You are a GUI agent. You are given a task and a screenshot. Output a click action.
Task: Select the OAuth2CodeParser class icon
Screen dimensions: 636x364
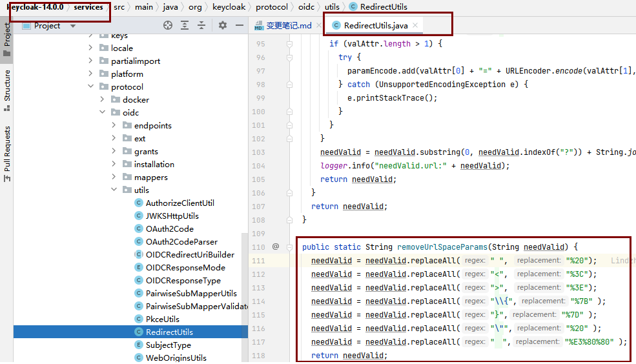pos(139,241)
